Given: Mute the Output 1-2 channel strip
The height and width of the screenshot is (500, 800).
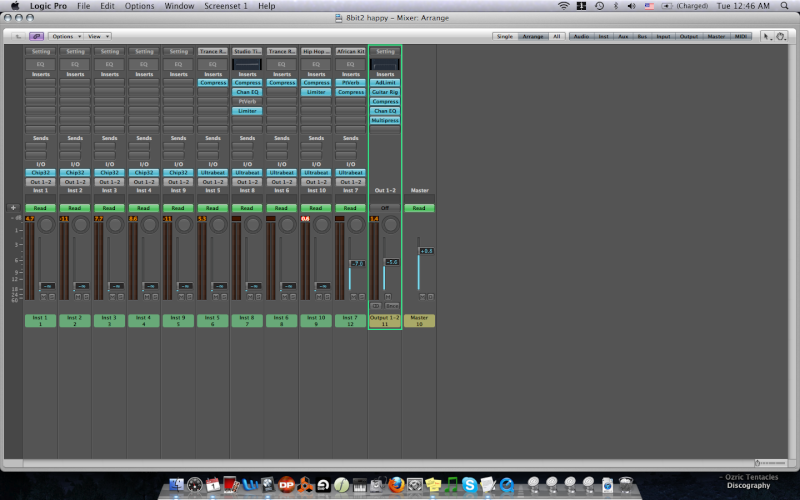Looking at the screenshot, I should point(388,297).
